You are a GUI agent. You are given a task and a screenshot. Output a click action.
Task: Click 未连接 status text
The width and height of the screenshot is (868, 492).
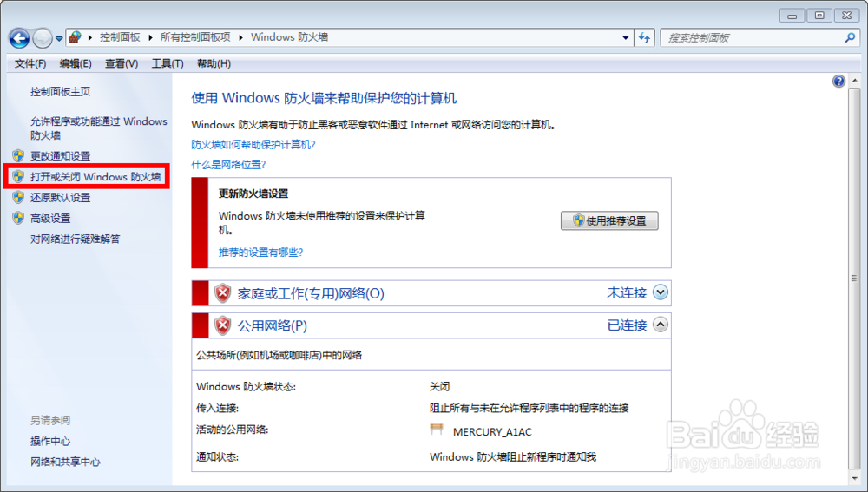627,292
